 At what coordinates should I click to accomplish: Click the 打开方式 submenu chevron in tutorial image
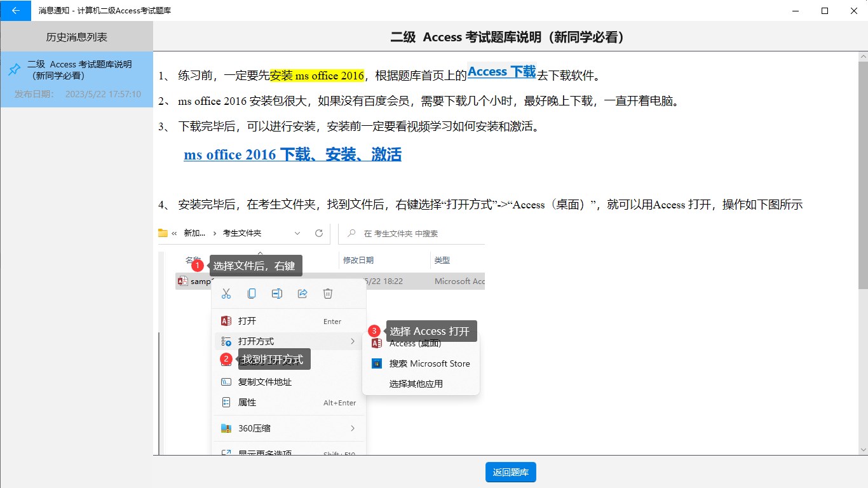(353, 341)
